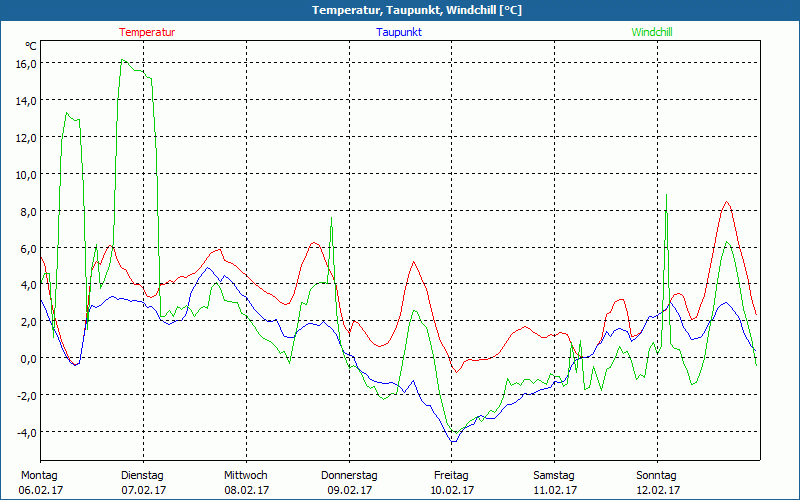Screen dimensions: 800x500
Task: Select the Donnerstag day label
Action: pos(349,475)
